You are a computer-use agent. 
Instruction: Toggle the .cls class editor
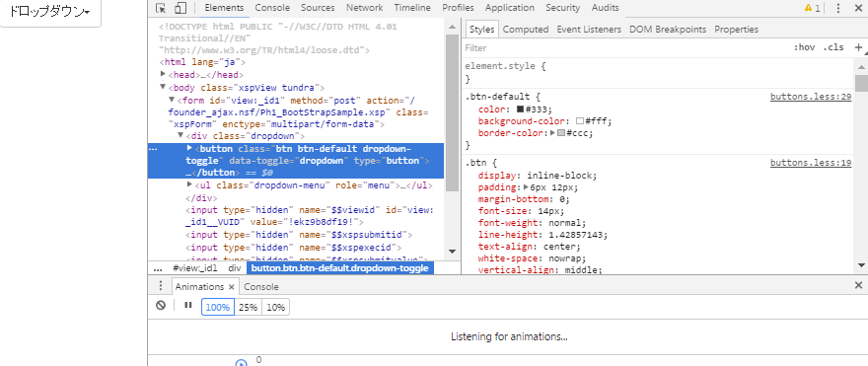[833, 47]
